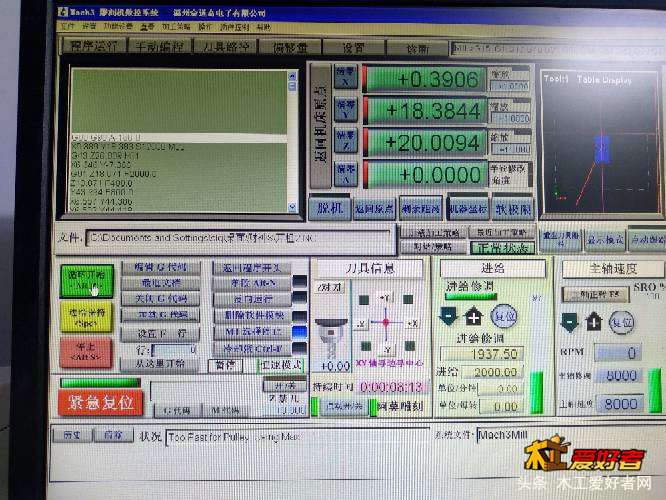This screenshot has width=666, height=500.
Task: Toggle the M1 optional stop button
Action: [247, 331]
